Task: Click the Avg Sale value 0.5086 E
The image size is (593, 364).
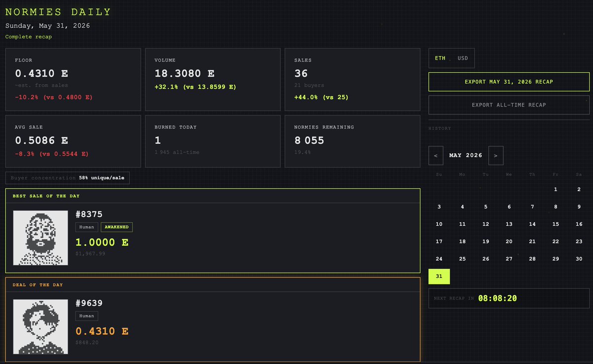Action: tap(42, 140)
